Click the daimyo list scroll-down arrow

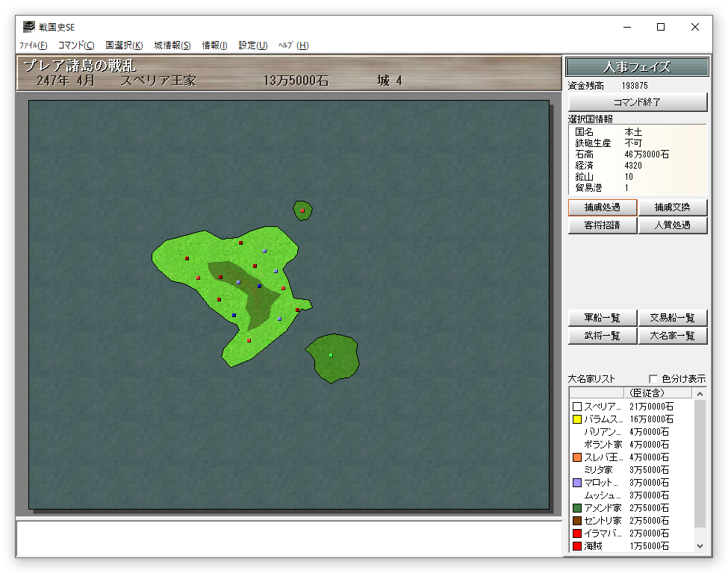pos(700,546)
